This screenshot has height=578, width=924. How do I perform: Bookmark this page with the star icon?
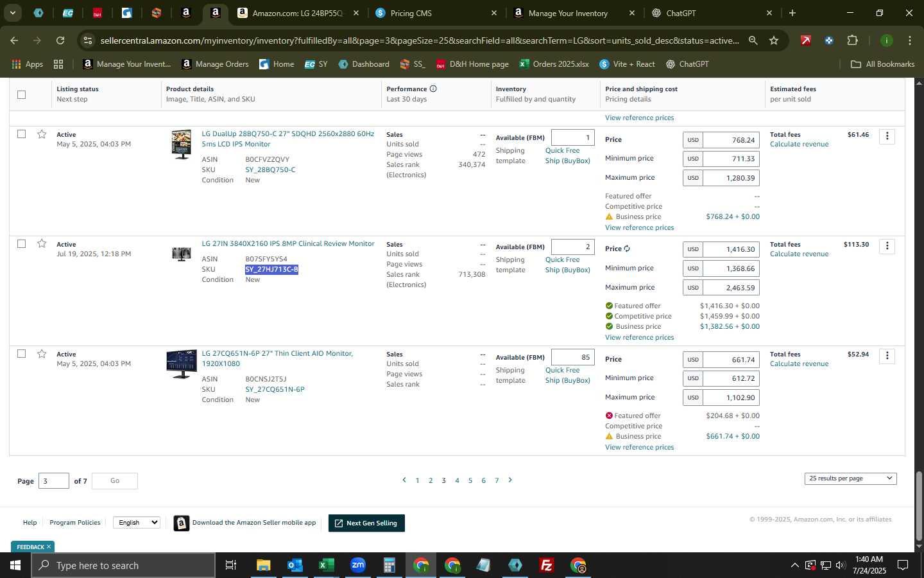pos(774,40)
